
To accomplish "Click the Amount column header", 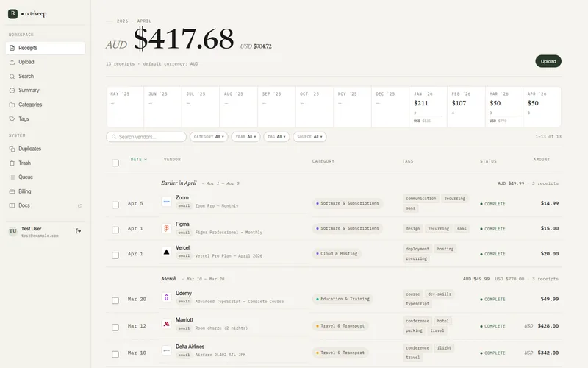I will coord(542,160).
